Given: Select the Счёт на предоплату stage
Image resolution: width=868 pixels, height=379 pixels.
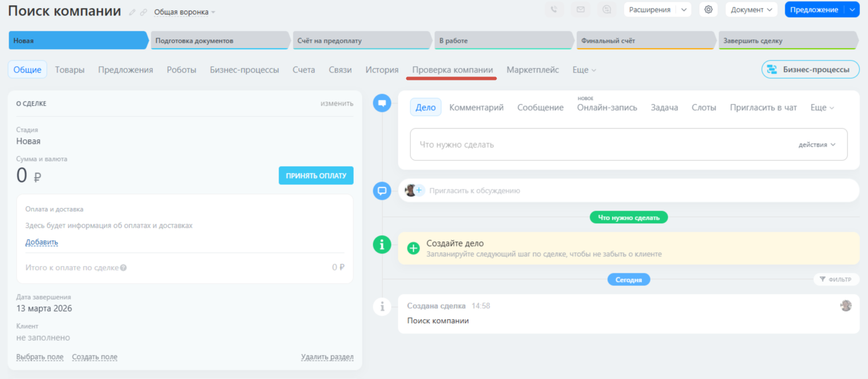Looking at the screenshot, I should 362,41.
